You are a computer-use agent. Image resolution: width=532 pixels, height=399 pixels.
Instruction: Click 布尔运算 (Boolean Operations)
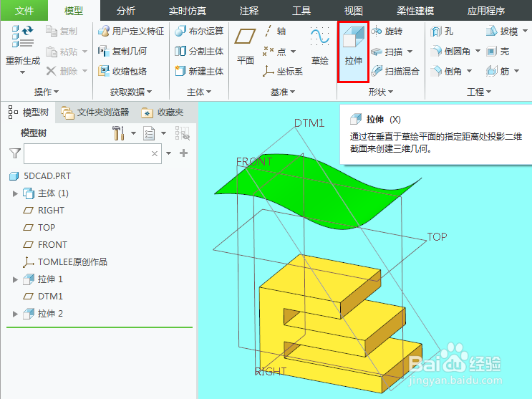[199, 32]
